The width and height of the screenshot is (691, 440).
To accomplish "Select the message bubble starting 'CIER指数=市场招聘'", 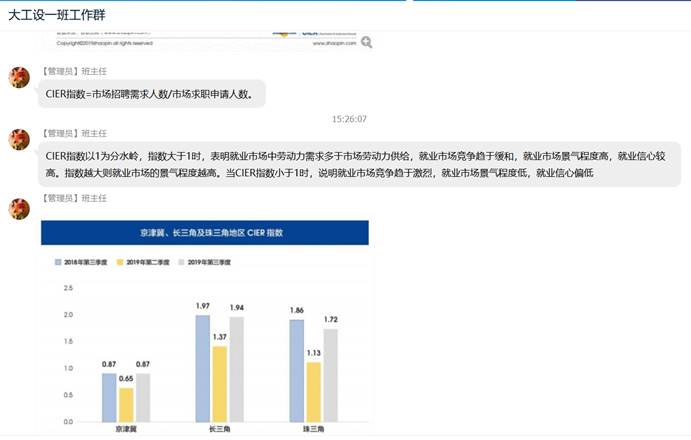I will [x=153, y=94].
